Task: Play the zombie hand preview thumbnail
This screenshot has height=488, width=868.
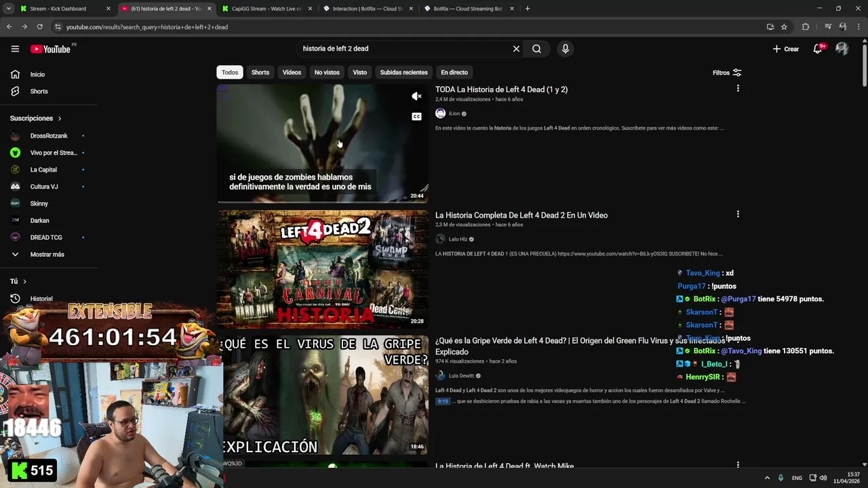Action: point(323,144)
